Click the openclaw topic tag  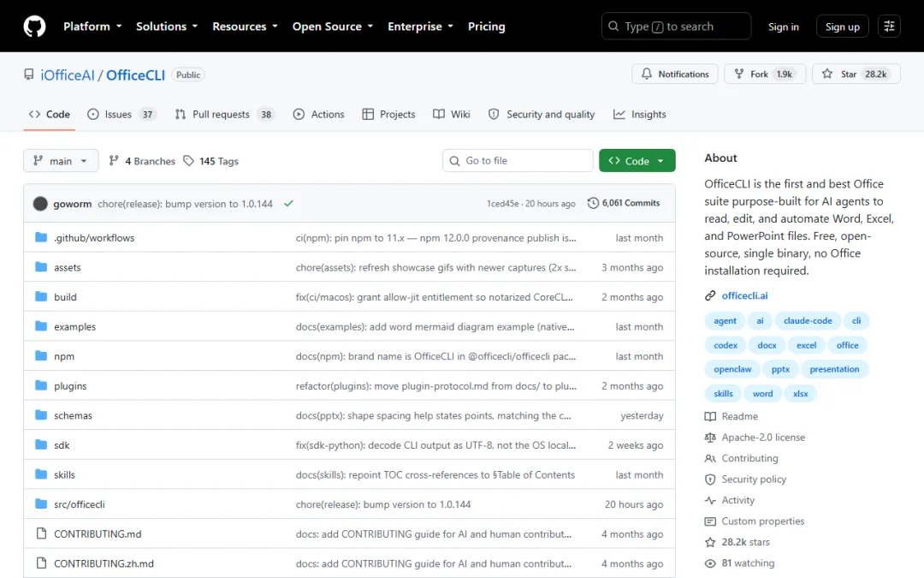pyautogui.click(x=732, y=369)
